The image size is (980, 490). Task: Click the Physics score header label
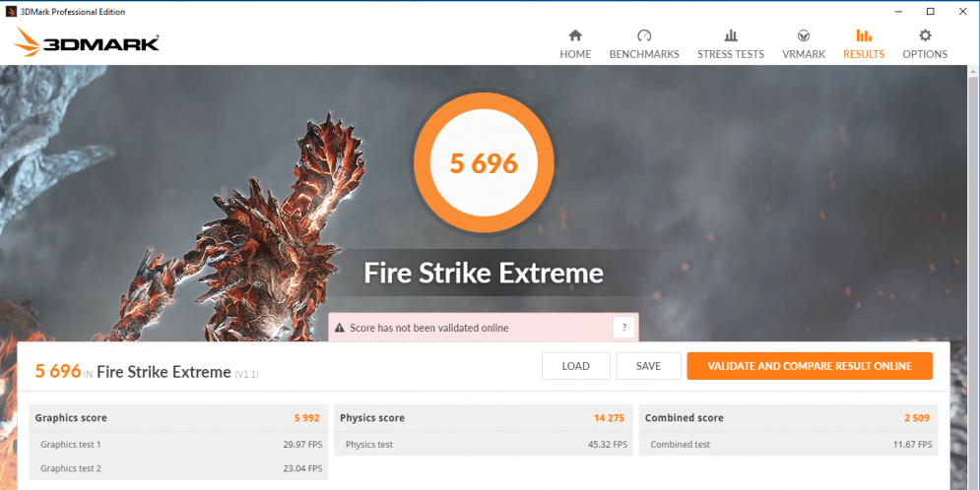[x=372, y=418]
